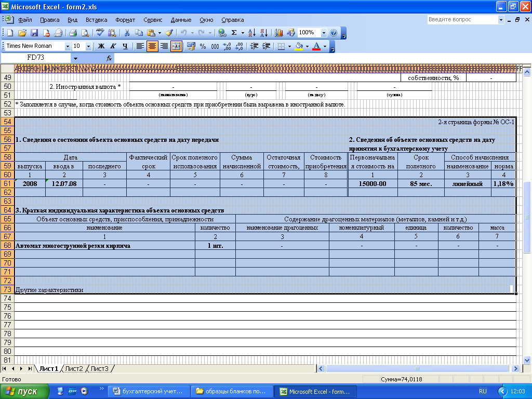
Task: Toggle bold formatting (Ж)
Action: 101,46
